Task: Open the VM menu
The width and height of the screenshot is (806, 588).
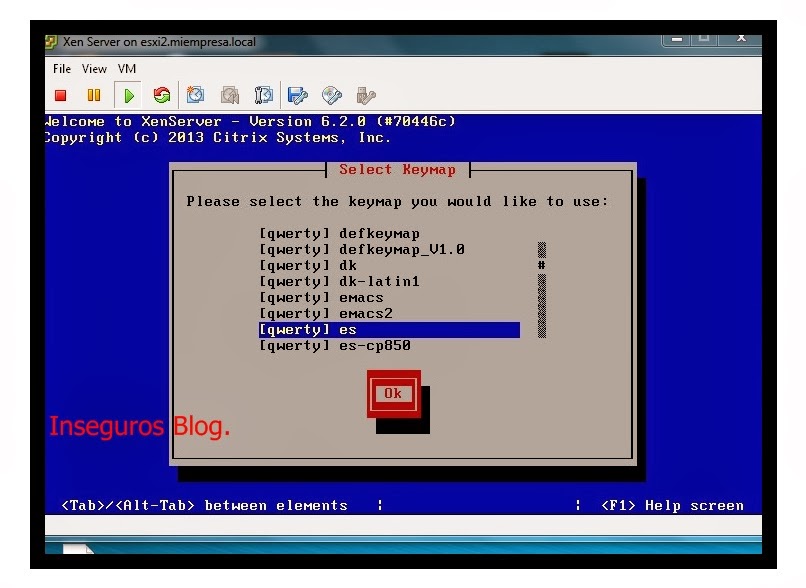Action: [x=127, y=69]
